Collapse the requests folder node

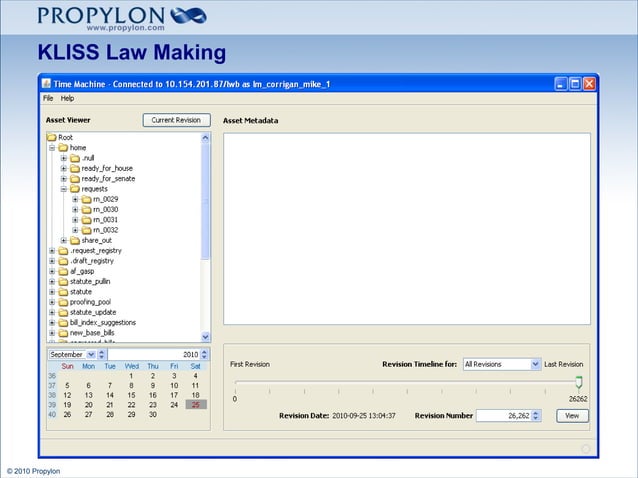click(x=64, y=189)
